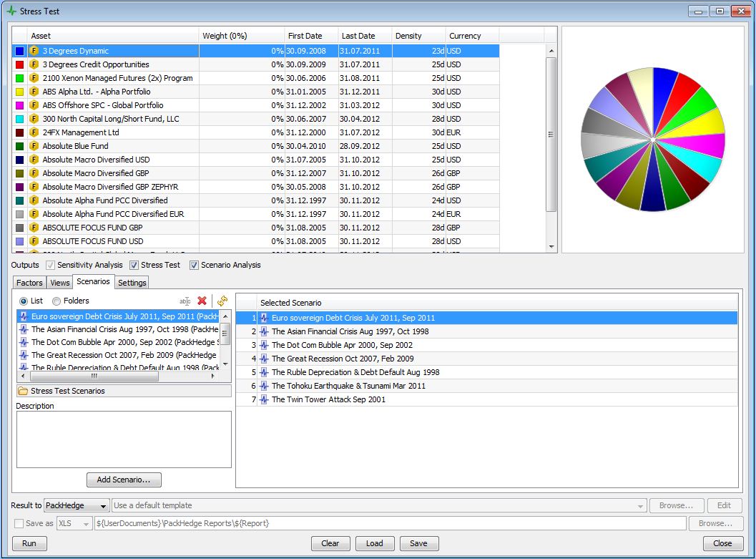
Task: Click the Save button
Action: point(418,543)
